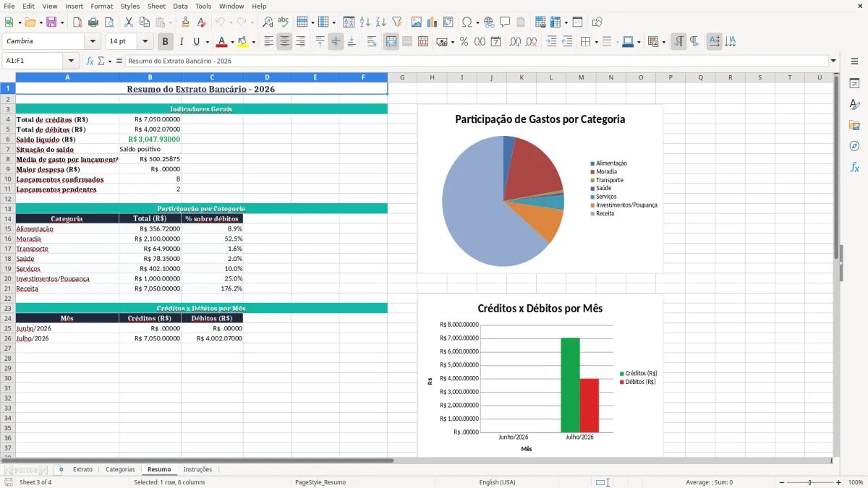Click the Cut scissors icon
The height and width of the screenshot is (488, 868).
(x=129, y=22)
